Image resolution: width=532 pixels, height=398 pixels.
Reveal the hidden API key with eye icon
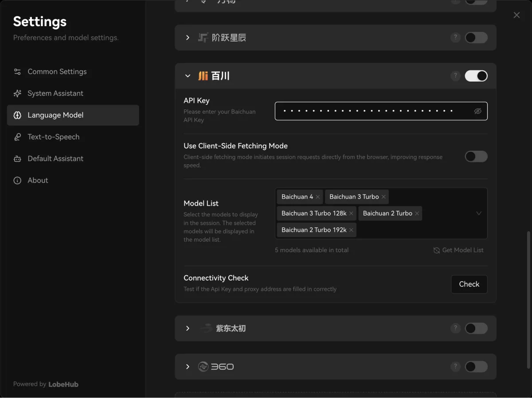[x=477, y=111]
